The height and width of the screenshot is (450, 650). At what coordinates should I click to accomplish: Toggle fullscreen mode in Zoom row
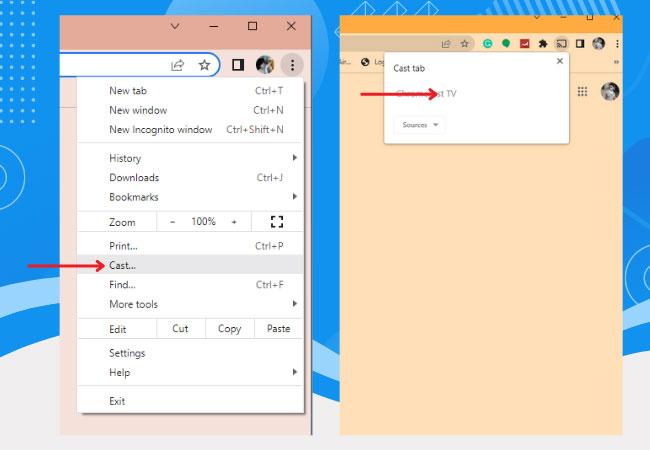[x=277, y=221]
